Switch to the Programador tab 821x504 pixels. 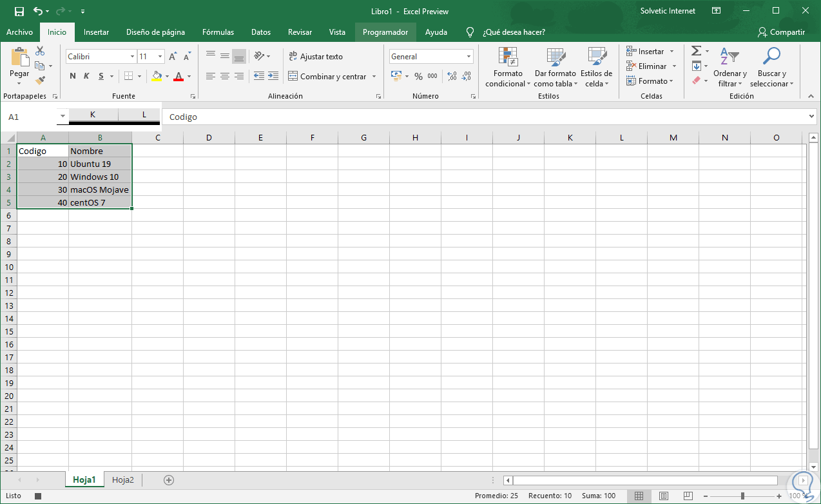[385, 32]
